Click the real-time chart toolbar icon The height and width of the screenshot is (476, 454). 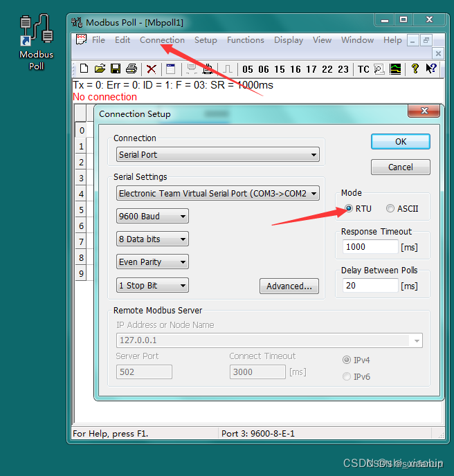click(x=395, y=69)
